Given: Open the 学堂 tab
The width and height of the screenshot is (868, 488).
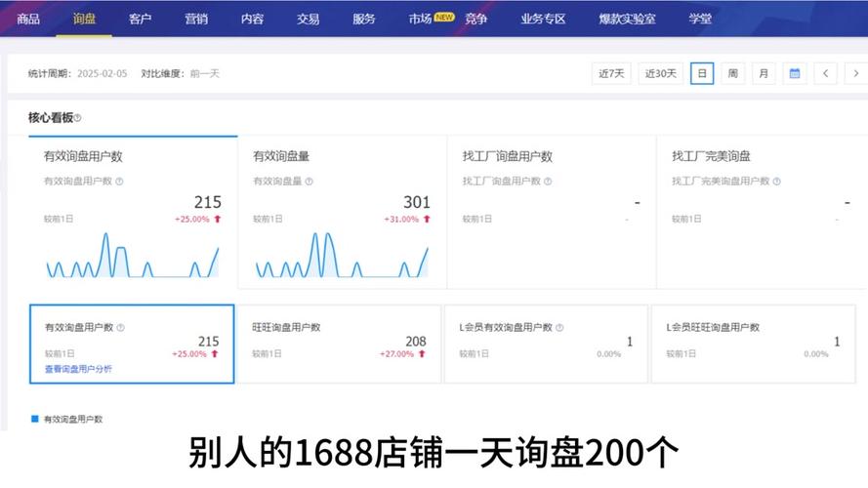Looking at the screenshot, I should tap(700, 19).
